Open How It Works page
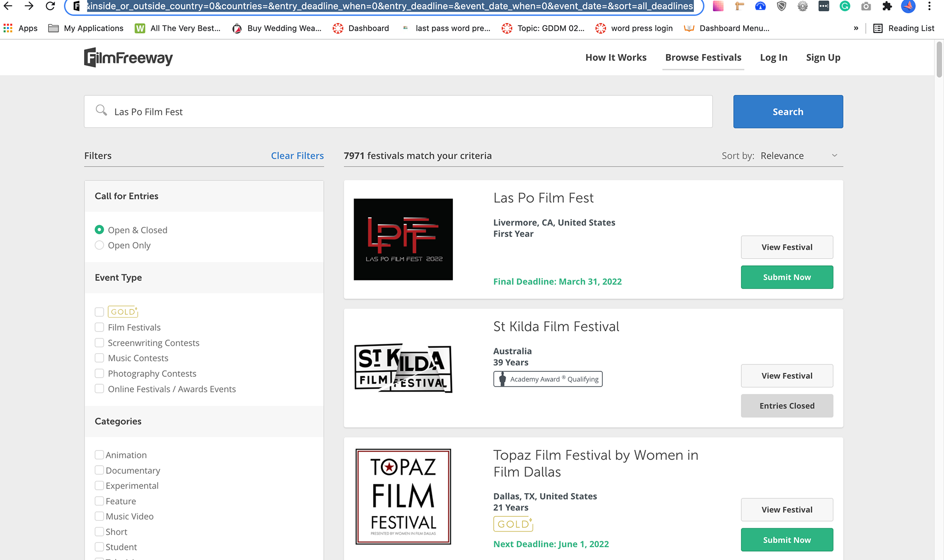This screenshot has width=944, height=560. pyautogui.click(x=616, y=57)
